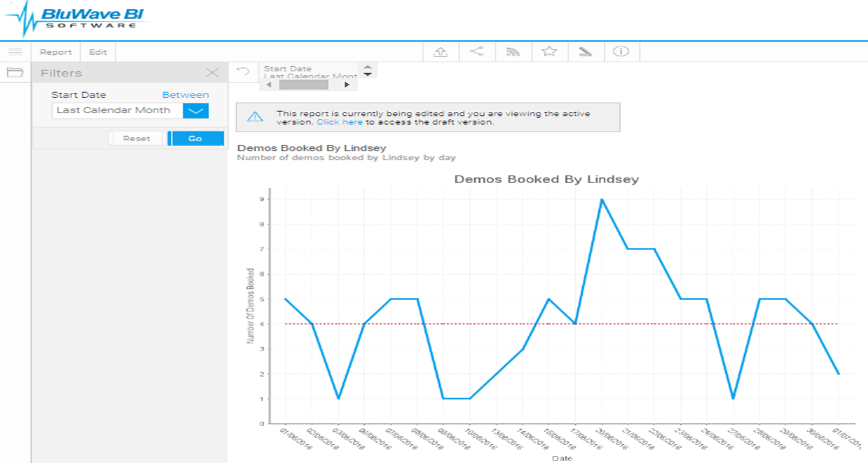Image resolution: width=868 pixels, height=463 pixels.
Task: Open the report info icon
Action: (x=621, y=52)
